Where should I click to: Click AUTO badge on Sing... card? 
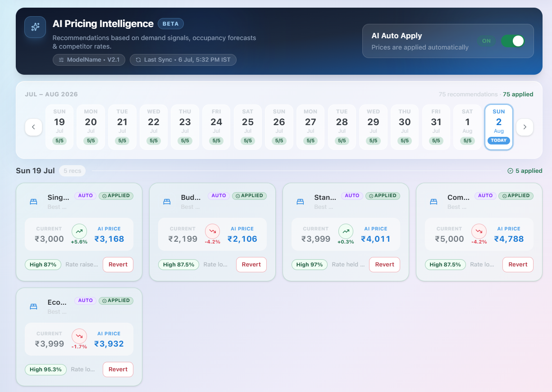pyautogui.click(x=86, y=196)
